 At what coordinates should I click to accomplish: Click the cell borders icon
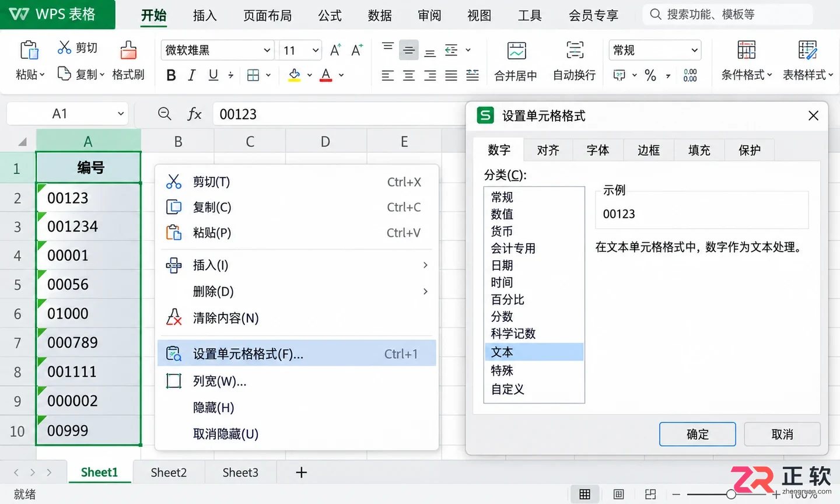[x=253, y=75]
